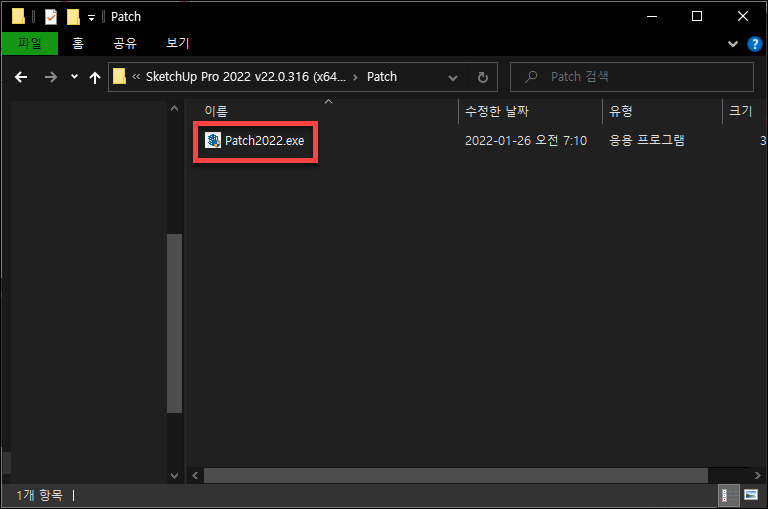Sort by the 크기 column header
Screen dimensions: 768x509
741,112
